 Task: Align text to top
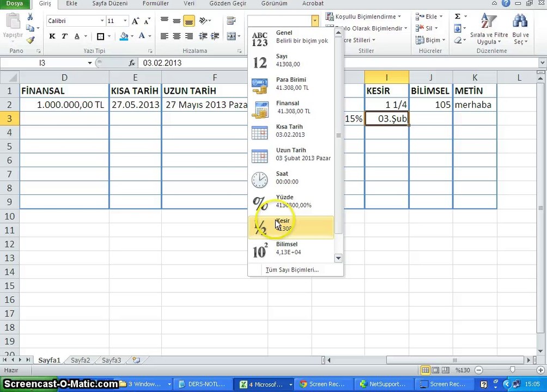pos(165,21)
